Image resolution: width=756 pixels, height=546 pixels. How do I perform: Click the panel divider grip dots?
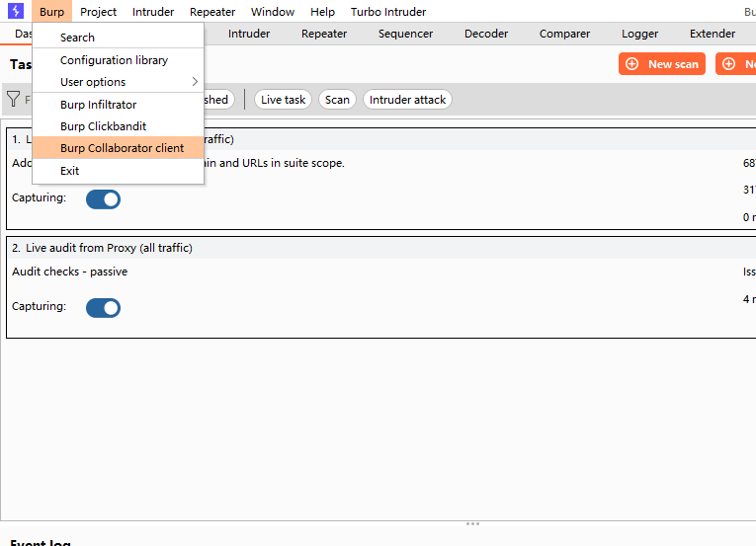pos(472,524)
